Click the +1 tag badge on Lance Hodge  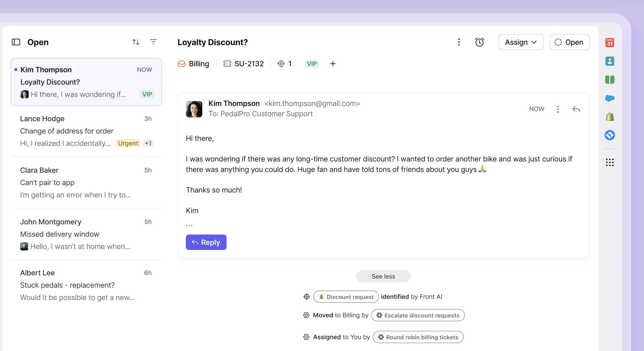(x=148, y=143)
